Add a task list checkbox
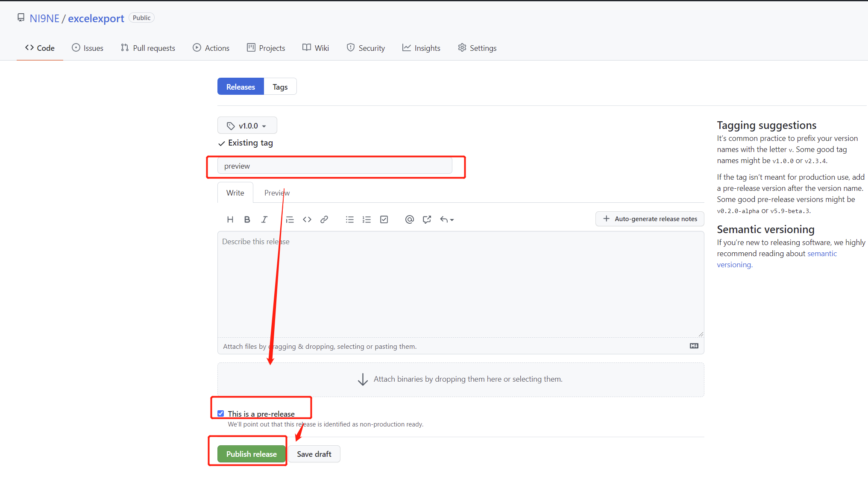Screen dimensions: 868x479 point(384,219)
